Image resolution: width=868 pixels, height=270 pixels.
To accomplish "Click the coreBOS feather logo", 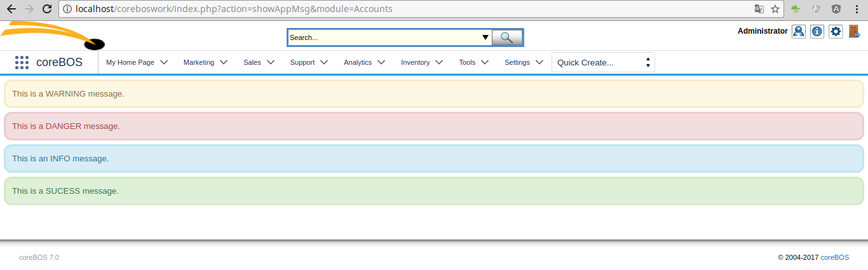I will [52, 36].
